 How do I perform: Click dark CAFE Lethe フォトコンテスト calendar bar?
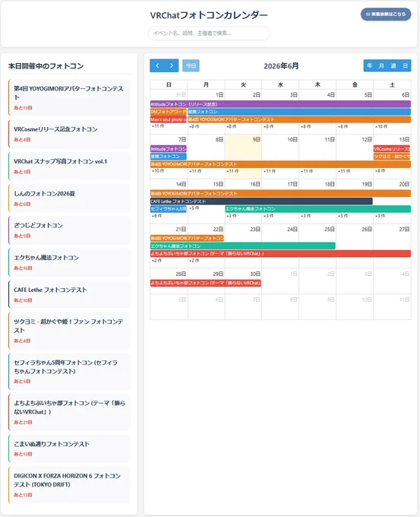coord(261,201)
